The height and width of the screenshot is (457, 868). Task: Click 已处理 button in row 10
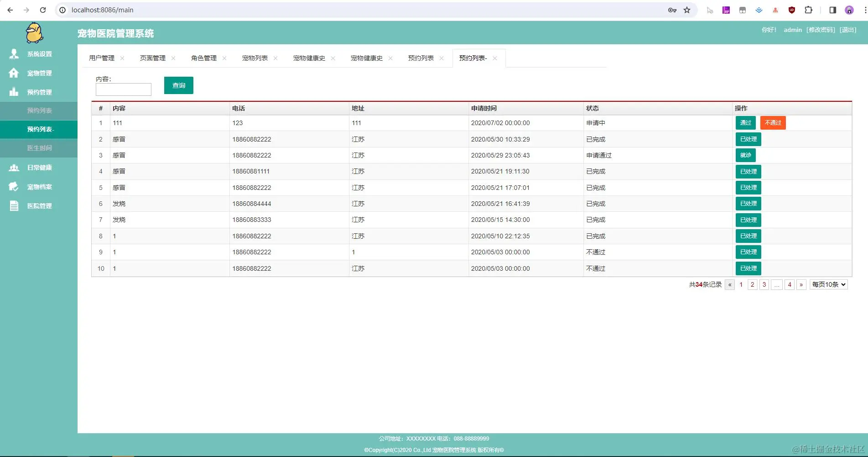(x=748, y=268)
